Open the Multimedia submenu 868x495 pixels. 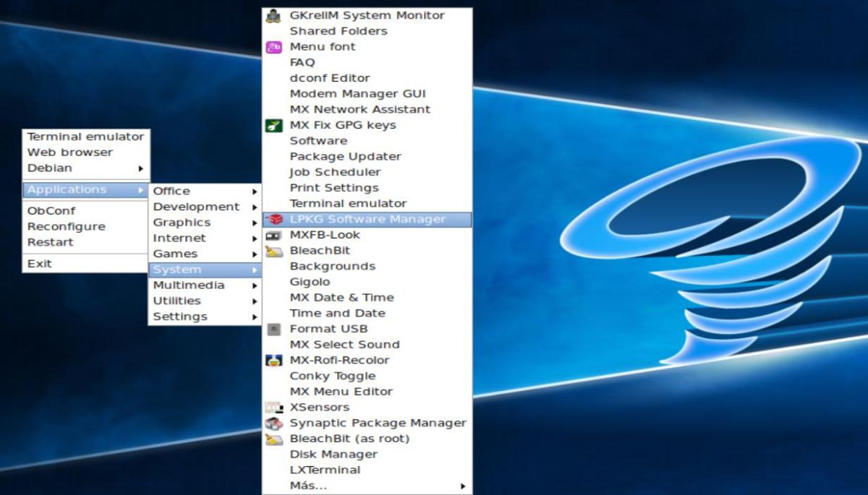coord(204,285)
